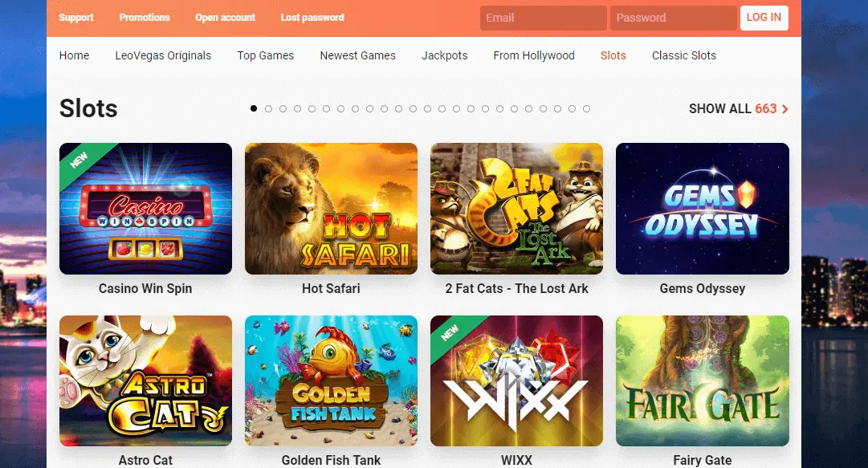This screenshot has height=468, width=868.
Task: Open the Astro Cat slot tile
Action: tap(145, 381)
